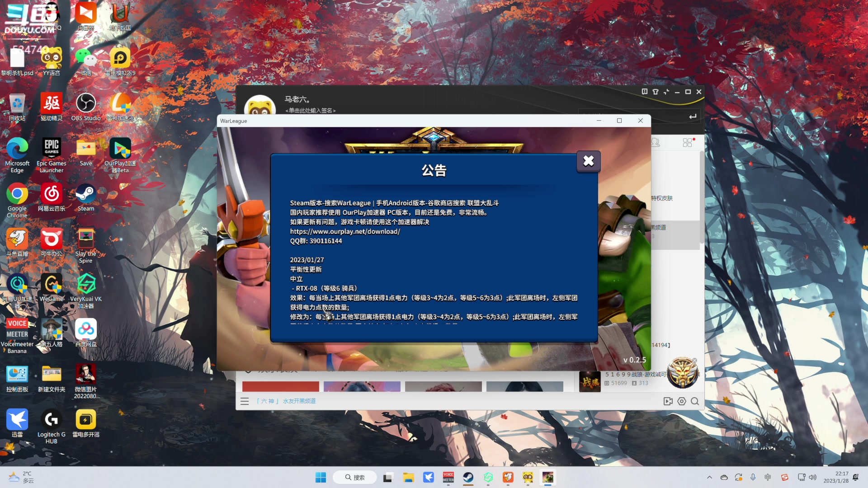Open Windows Start menu
The height and width of the screenshot is (488, 868).
point(321,478)
